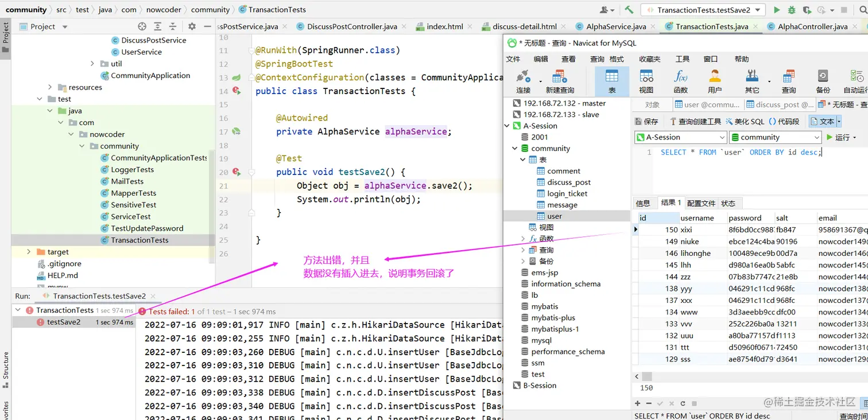Viewport: 868px width, 420px height.
Task: Select discuss_post table in Navicat tree
Action: coord(569,182)
